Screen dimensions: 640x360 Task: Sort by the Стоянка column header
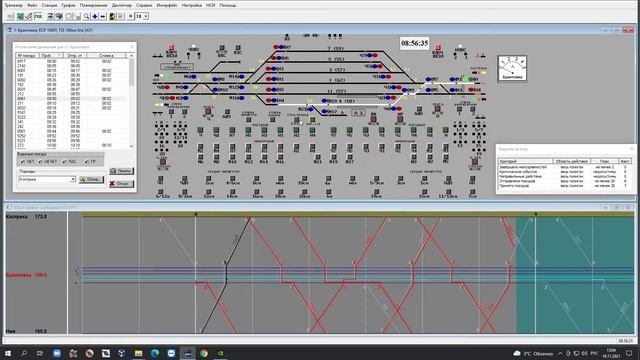click(x=107, y=56)
